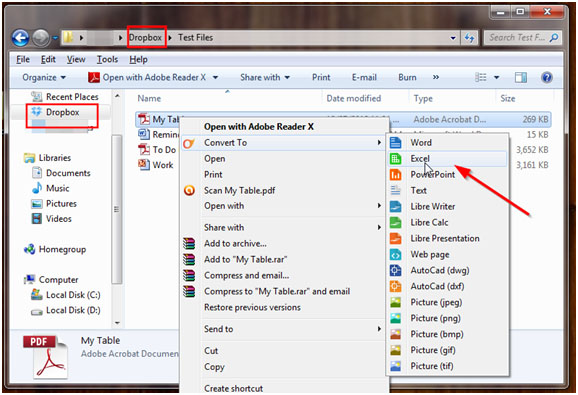
Task: Sort by the Date modified column header
Action: click(x=354, y=98)
